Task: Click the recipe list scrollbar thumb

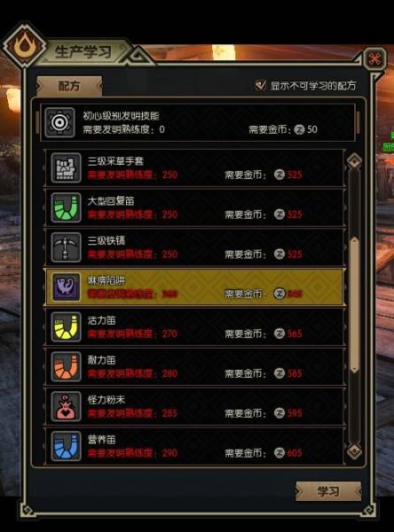Action: (x=354, y=305)
